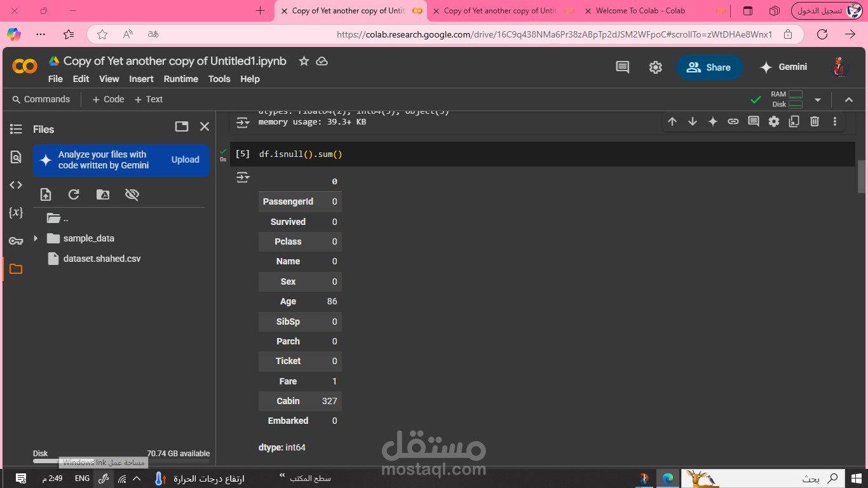This screenshot has width=868, height=488.
Task: Click the Share button
Action: point(709,67)
